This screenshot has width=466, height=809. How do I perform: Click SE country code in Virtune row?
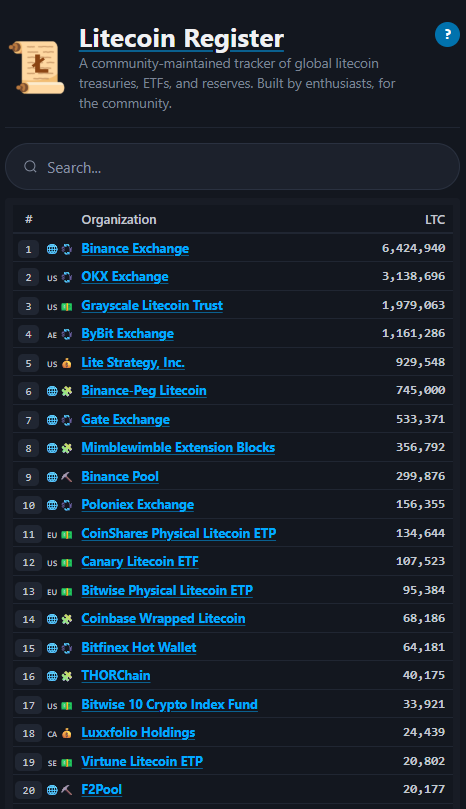52,763
